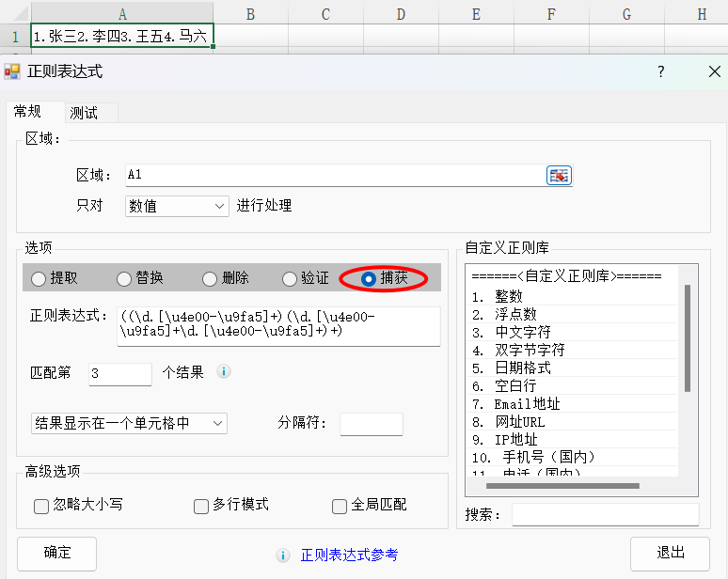Toggle the 多行模式 checkbox
The image size is (728, 579).
pyautogui.click(x=201, y=506)
